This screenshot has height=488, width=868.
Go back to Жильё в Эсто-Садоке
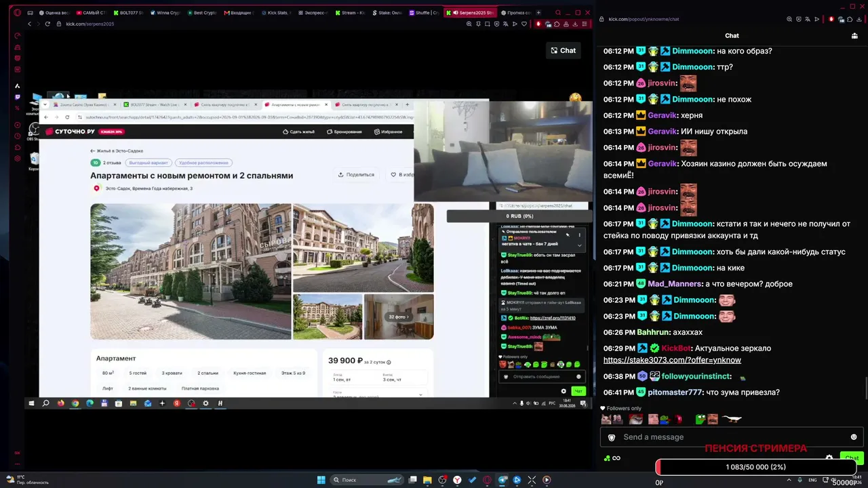coord(117,151)
